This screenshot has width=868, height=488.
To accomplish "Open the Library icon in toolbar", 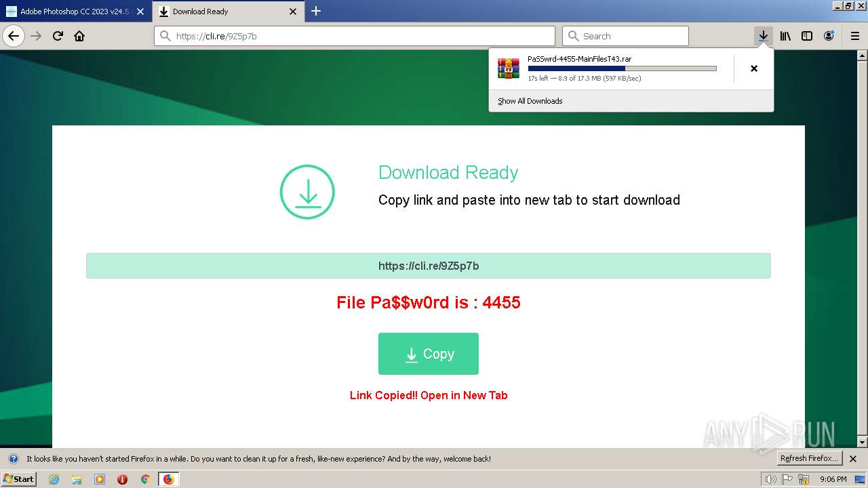I will coord(785,36).
